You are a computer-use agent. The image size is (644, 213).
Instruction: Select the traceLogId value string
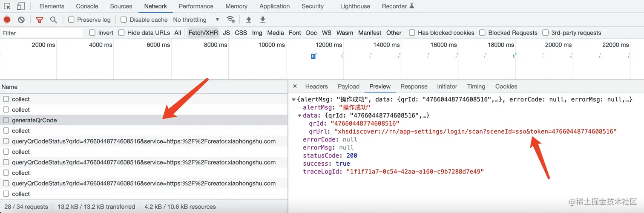[x=415, y=172]
